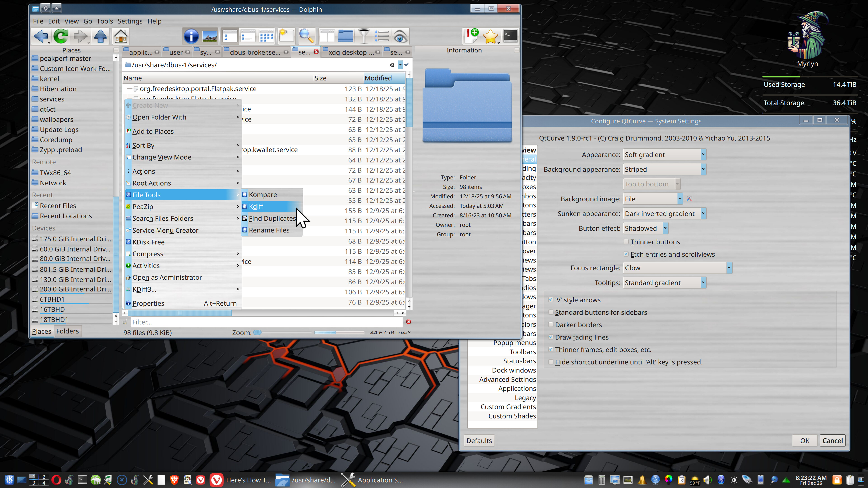This screenshot has height=488, width=868.
Task: Click the yellow star bookmarks icon
Action: pyautogui.click(x=490, y=36)
